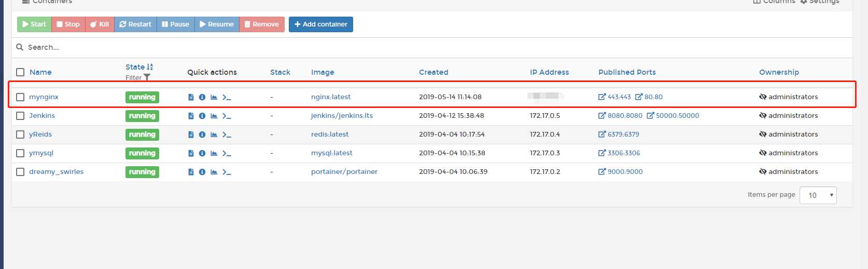The width and height of the screenshot is (868, 269).
Task: Sort containers by Created column
Action: click(x=433, y=72)
